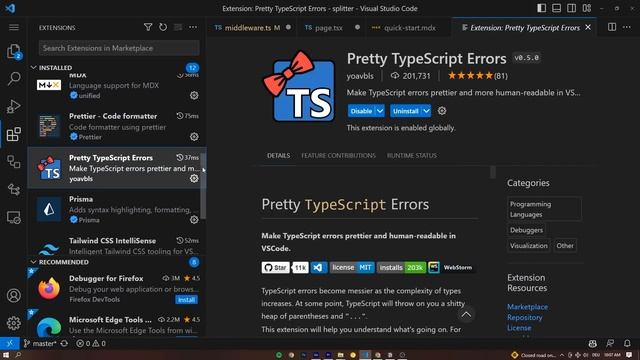
Task: Open the VS Code marketplace badge
Action: 319,267
